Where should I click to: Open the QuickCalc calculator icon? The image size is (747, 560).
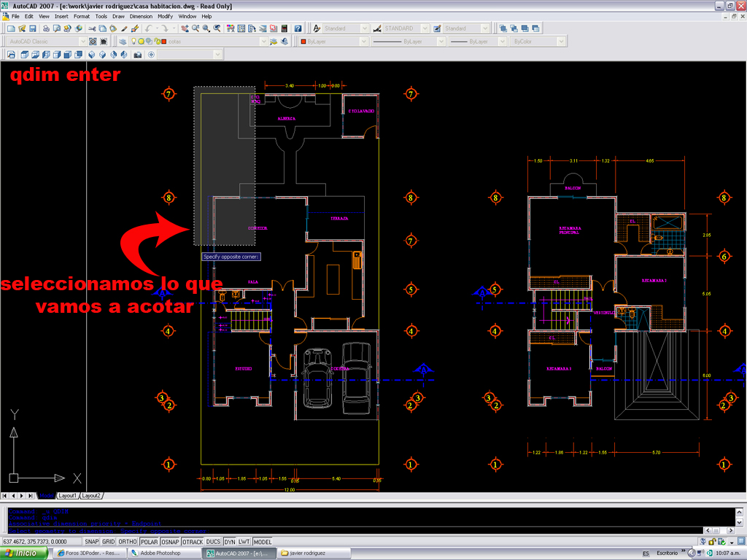coord(285,28)
